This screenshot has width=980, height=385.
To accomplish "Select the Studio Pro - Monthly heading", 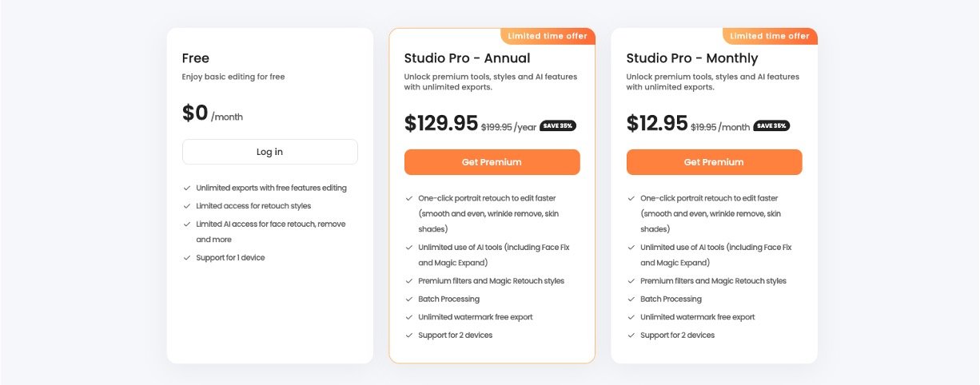I will [x=692, y=58].
